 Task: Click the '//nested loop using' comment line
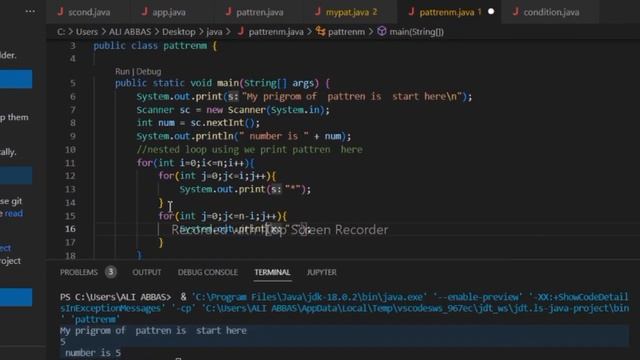click(249, 150)
